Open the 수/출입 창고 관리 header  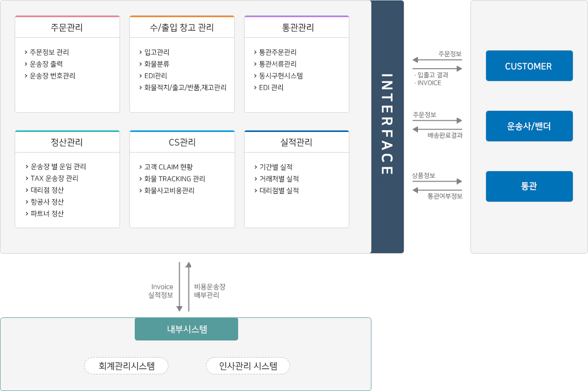[x=182, y=27]
